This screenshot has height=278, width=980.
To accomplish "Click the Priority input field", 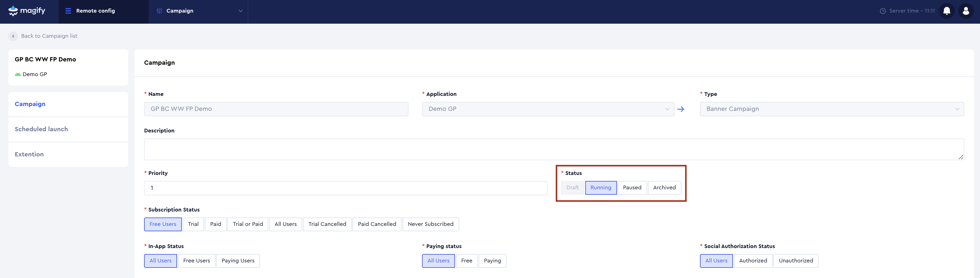I will pos(345,188).
